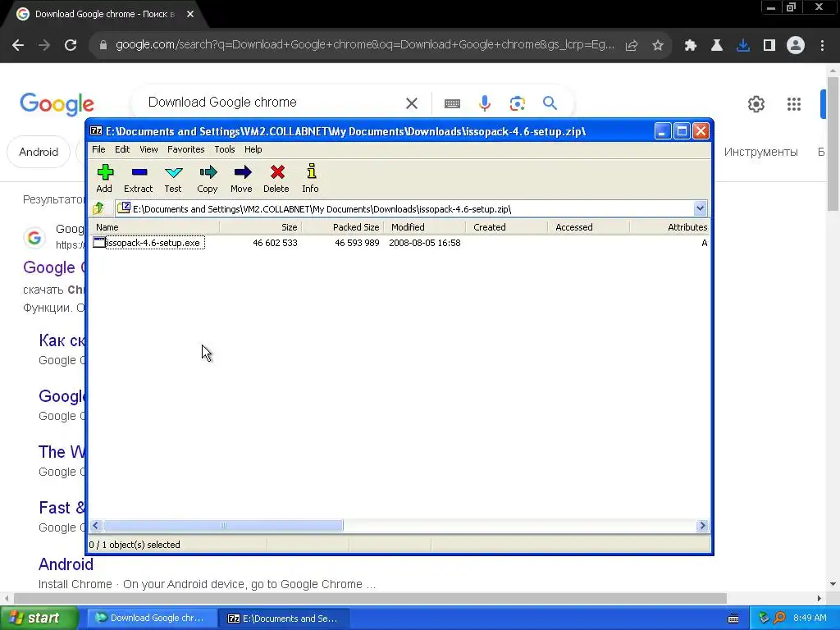The height and width of the screenshot is (630, 840).
Task: Click the 7-Zip address path field
Action: (x=405, y=208)
